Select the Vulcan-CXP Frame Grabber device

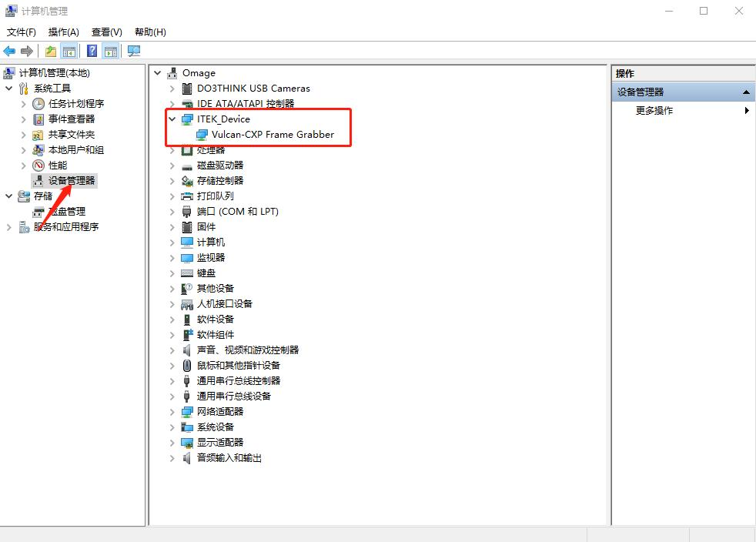pos(273,135)
